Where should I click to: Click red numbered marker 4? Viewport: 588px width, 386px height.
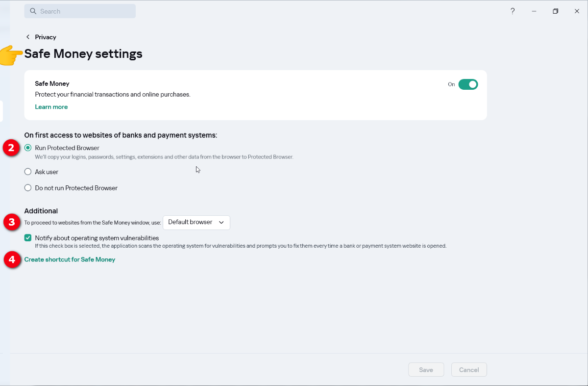click(12, 259)
